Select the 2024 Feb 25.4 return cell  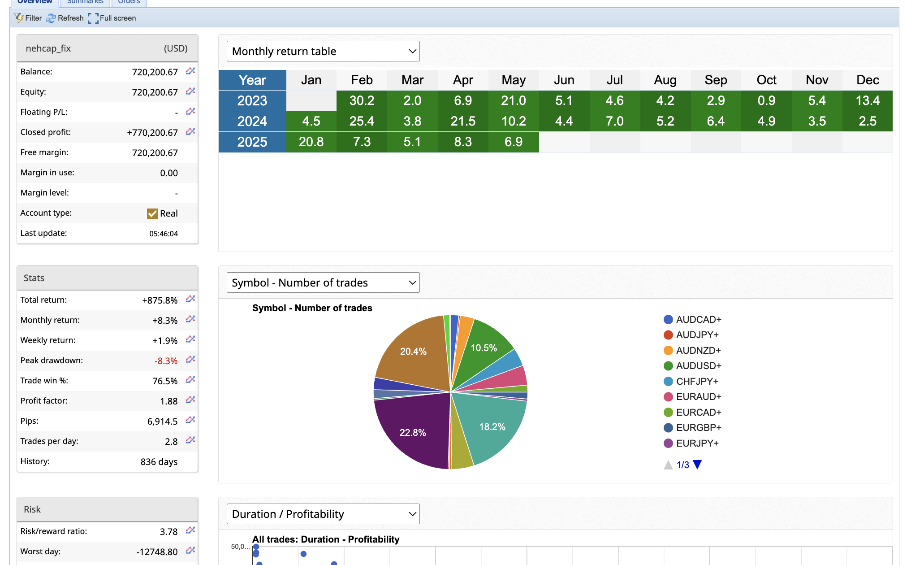362,121
